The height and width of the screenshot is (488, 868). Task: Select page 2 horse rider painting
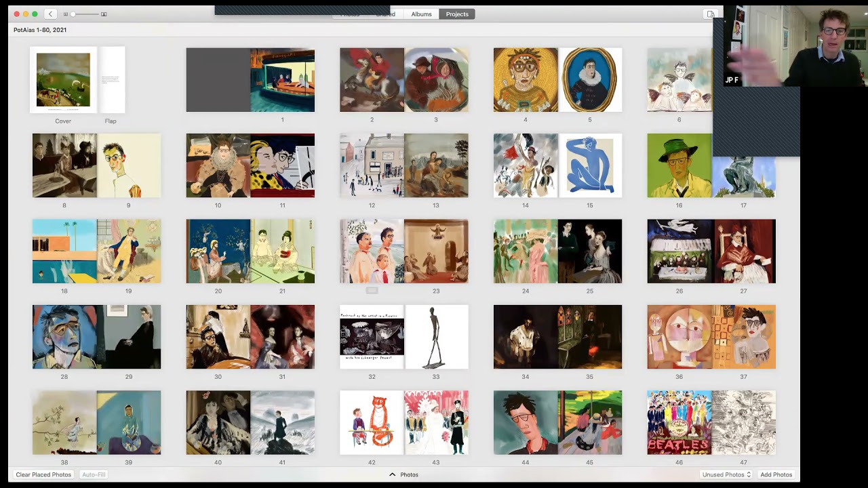(372, 80)
